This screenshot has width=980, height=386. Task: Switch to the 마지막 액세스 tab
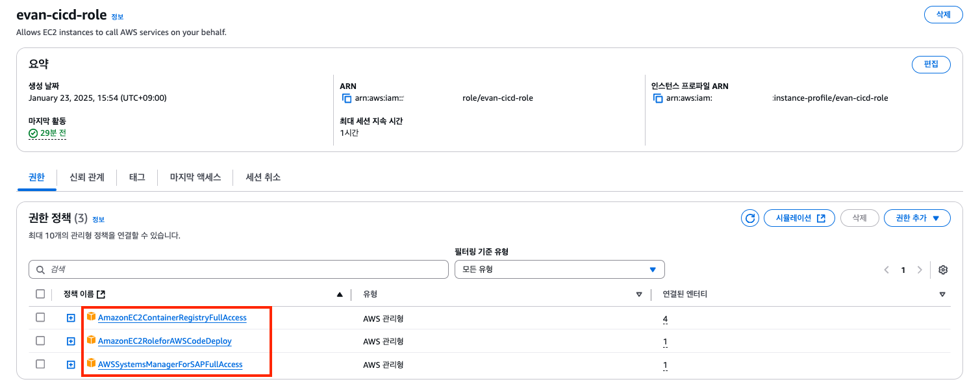195,177
